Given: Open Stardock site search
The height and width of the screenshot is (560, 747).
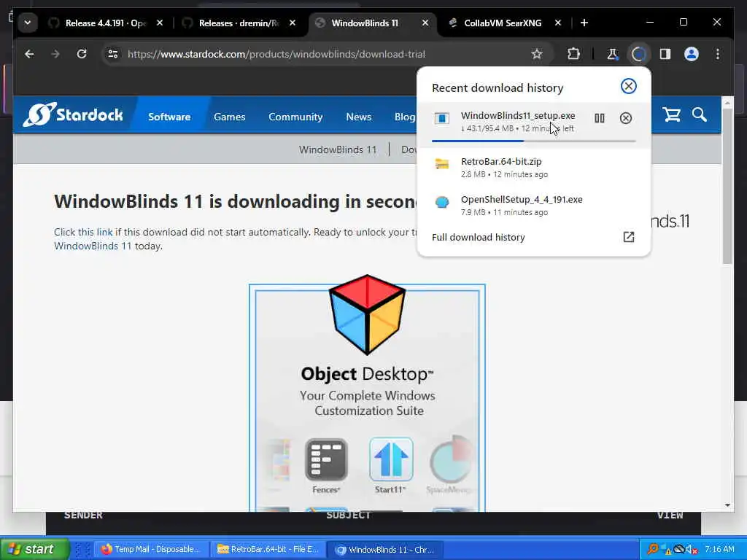Looking at the screenshot, I should (x=700, y=114).
